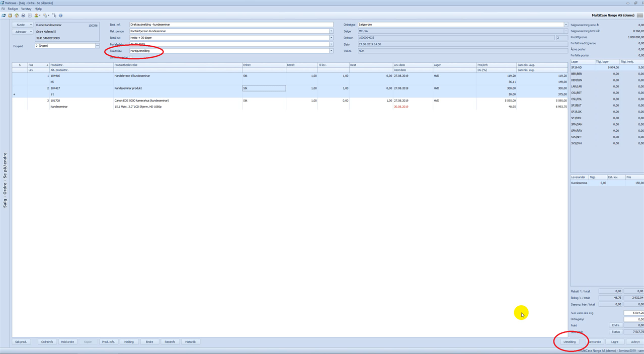The image size is (644, 354).
Task: Select the SFN/RÅV warehouse row
Action: point(607,130)
